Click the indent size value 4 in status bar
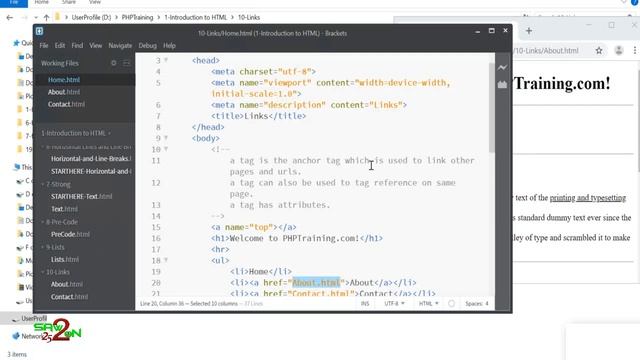Image resolution: width=640 pixels, height=360 pixels. point(487,304)
